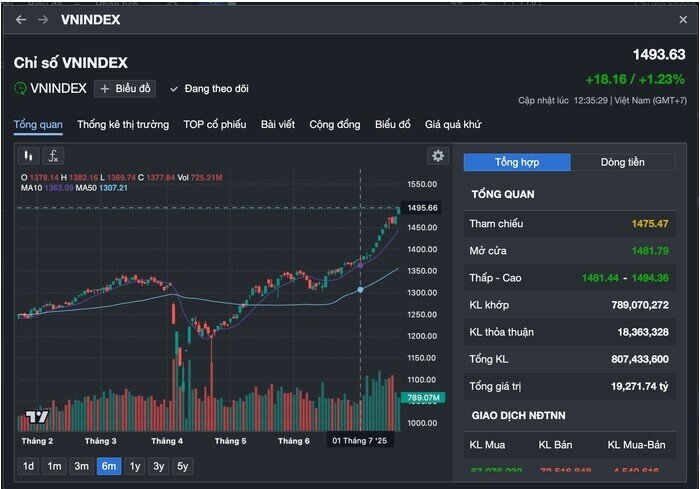Image resolution: width=700 pixels, height=489 pixels.
Task: Click the Mở cửa value 1481.79
Action: pos(650,251)
